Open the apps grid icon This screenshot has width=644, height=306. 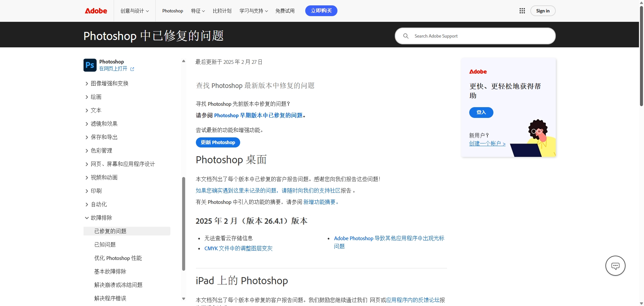point(522,11)
